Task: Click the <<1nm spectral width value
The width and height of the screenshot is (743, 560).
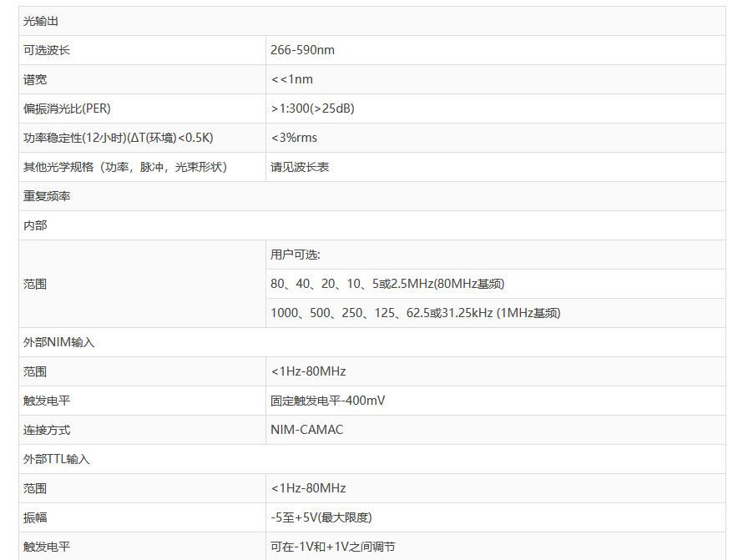Action: click(x=291, y=79)
